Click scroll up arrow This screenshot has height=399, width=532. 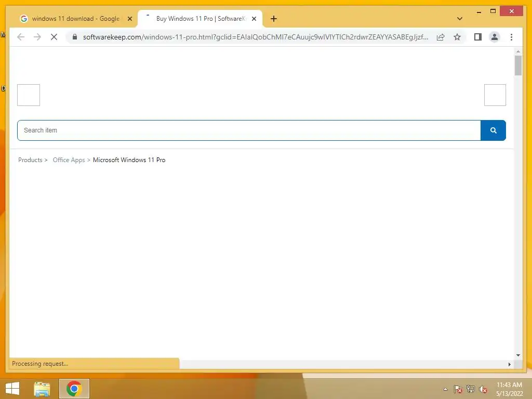[518, 51]
